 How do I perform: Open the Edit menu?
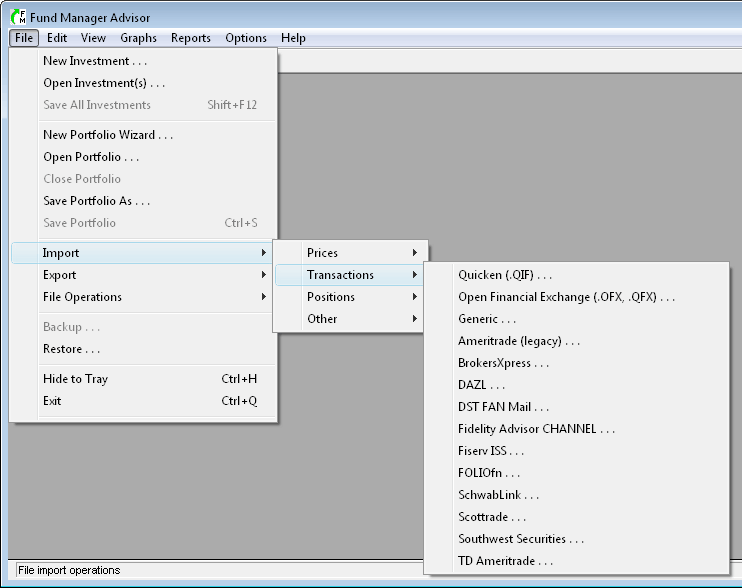point(57,38)
